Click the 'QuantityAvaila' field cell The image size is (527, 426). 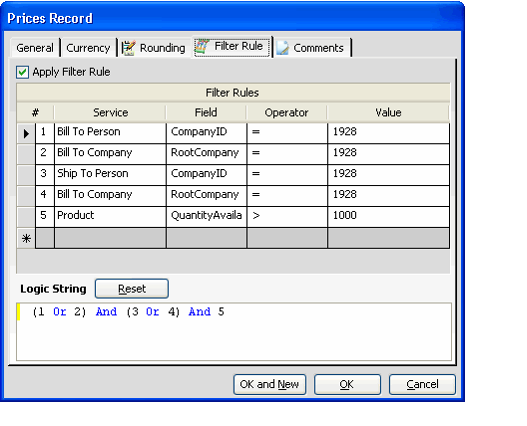(x=206, y=217)
